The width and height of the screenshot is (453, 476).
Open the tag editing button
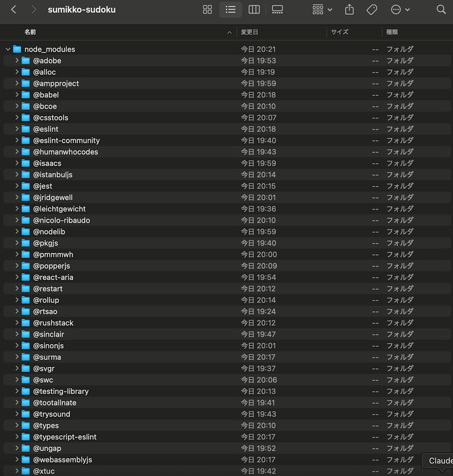(x=372, y=9)
